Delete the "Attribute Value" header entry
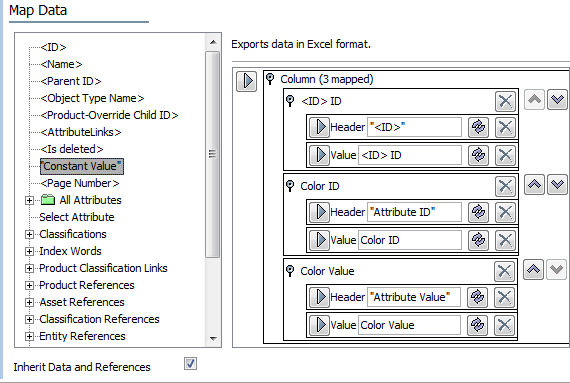Image resolution: width=570 pixels, height=383 pixels. coord(504,297)
